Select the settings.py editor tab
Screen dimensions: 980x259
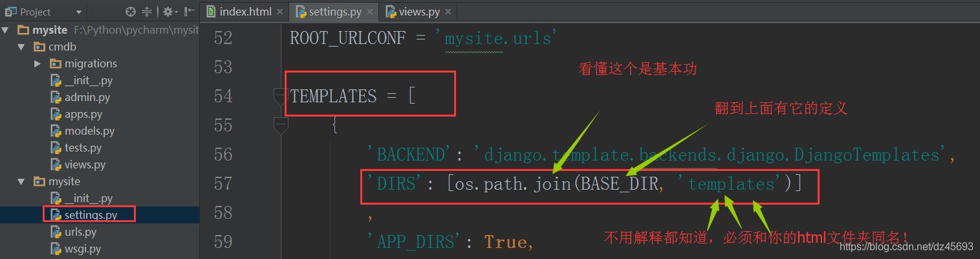click(334, 12)
